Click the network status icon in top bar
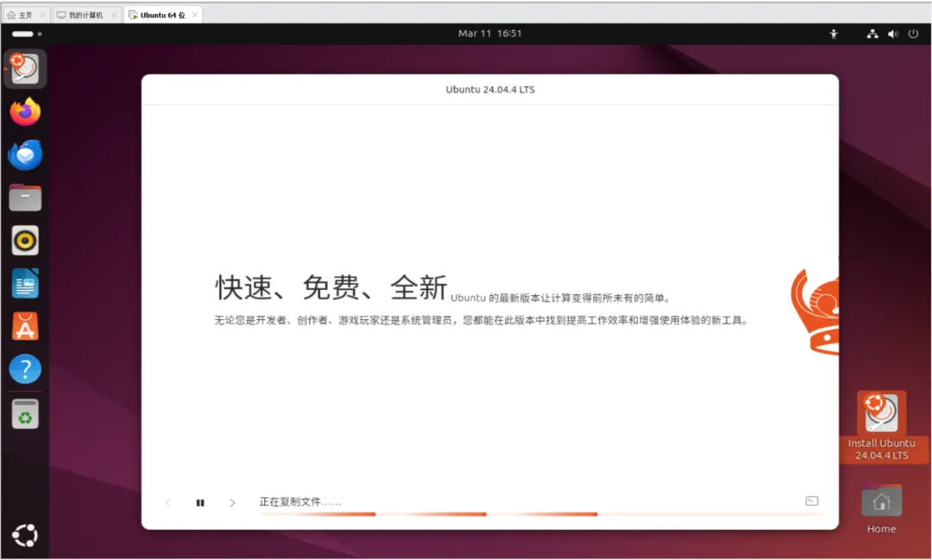This screenshot has width=932, height=560. [x=872, y=34]
